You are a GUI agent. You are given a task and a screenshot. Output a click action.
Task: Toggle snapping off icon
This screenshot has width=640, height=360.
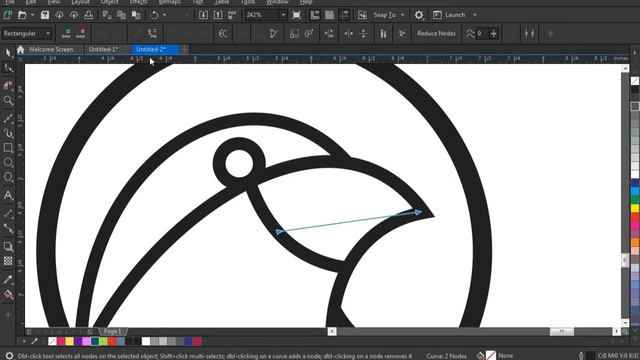(362, 15)
